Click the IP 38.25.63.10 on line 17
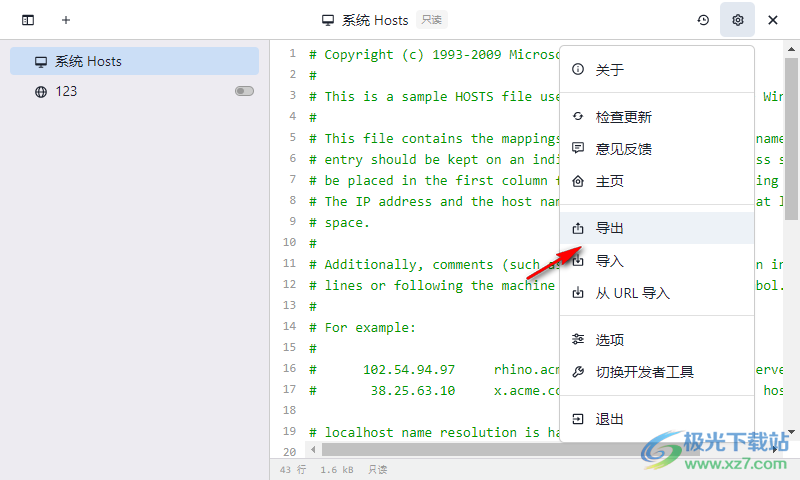 (x=413, y=391)
